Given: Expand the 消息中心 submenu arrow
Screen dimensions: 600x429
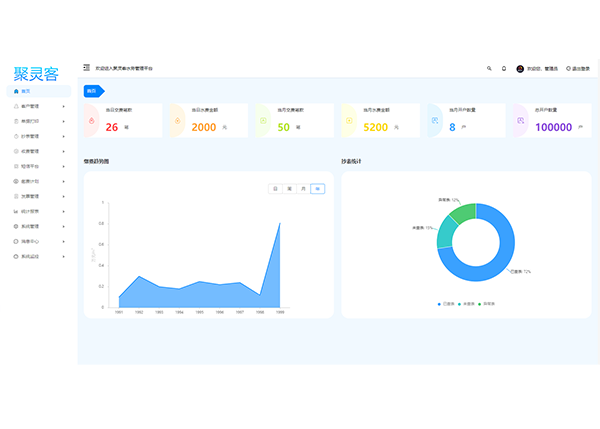Looking at the screenshot, I should [x=64, y=242].
